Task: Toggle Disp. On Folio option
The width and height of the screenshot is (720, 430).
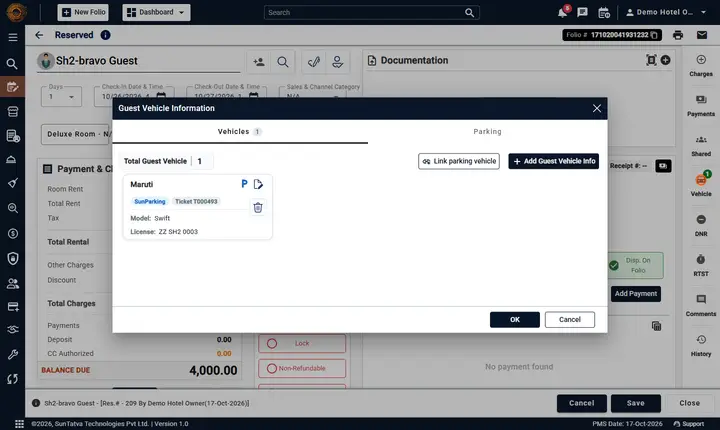Action: coord(636,266)
